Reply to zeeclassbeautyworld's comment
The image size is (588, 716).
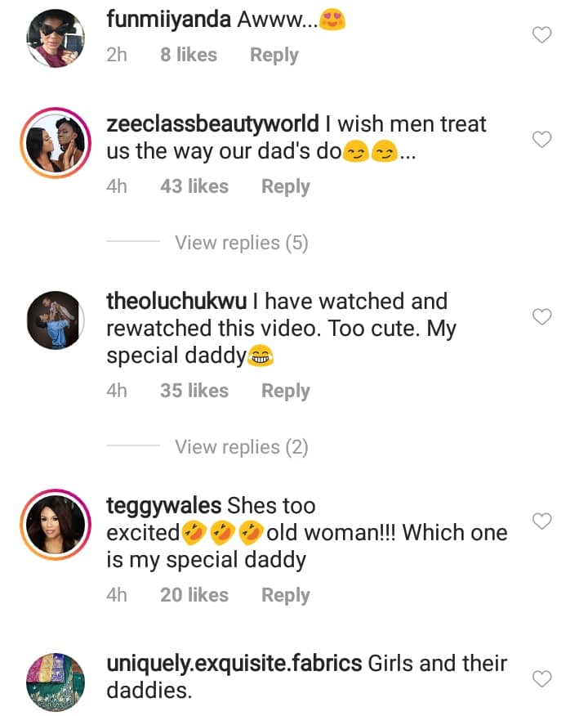pyautogui.click(x=285, y=186)
